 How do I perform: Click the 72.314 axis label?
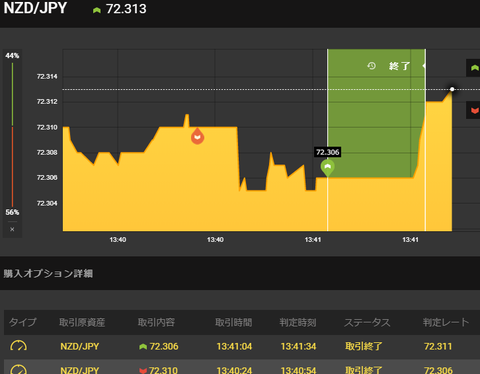[x=47, y=76]
